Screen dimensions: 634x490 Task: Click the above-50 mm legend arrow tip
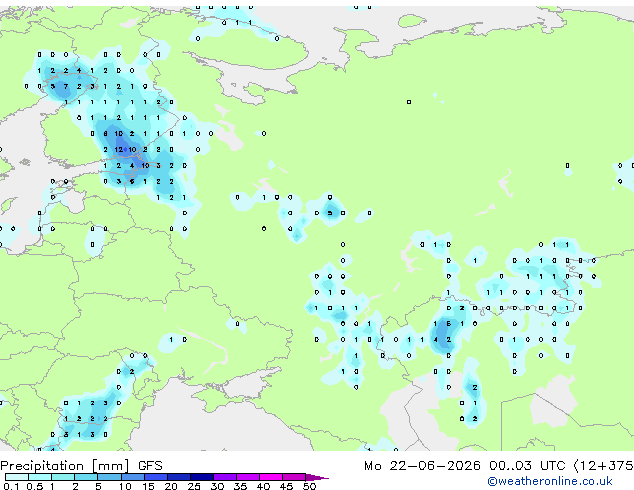click(318, 478)
